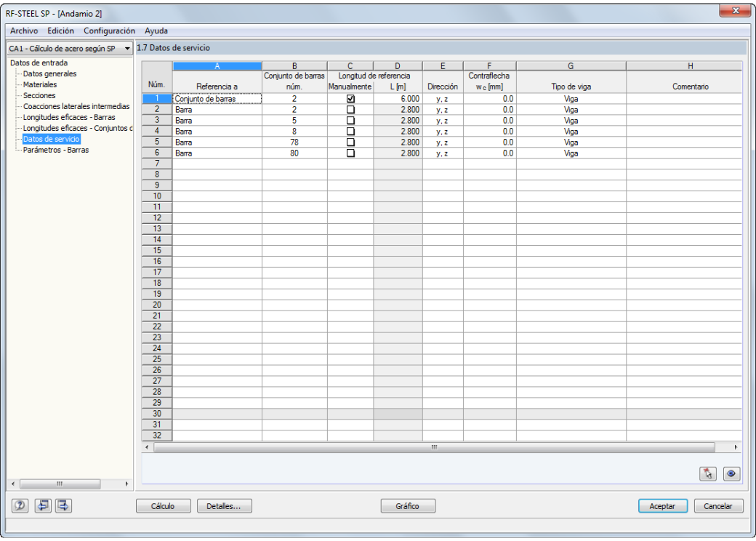
Task: Select row header number 30
Action: pyautogui.click(x=157, y=414)
